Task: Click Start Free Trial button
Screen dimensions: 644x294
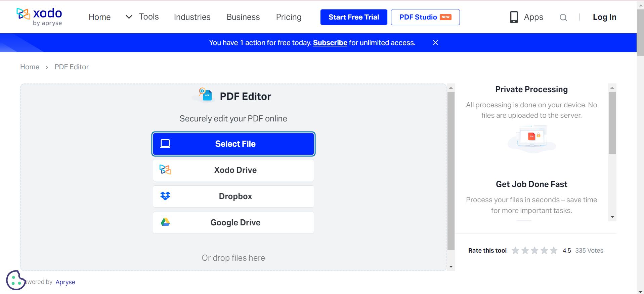Action: tap(354, 17)
